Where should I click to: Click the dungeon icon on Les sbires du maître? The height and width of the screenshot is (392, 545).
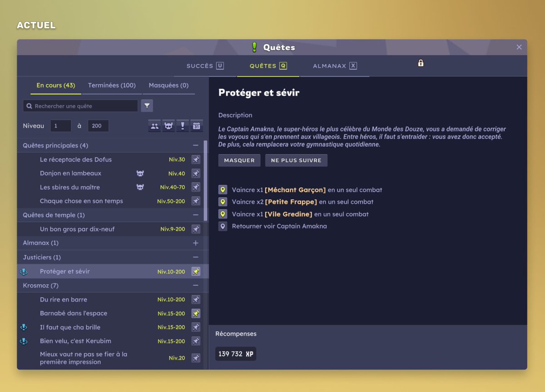click(140, 187)
